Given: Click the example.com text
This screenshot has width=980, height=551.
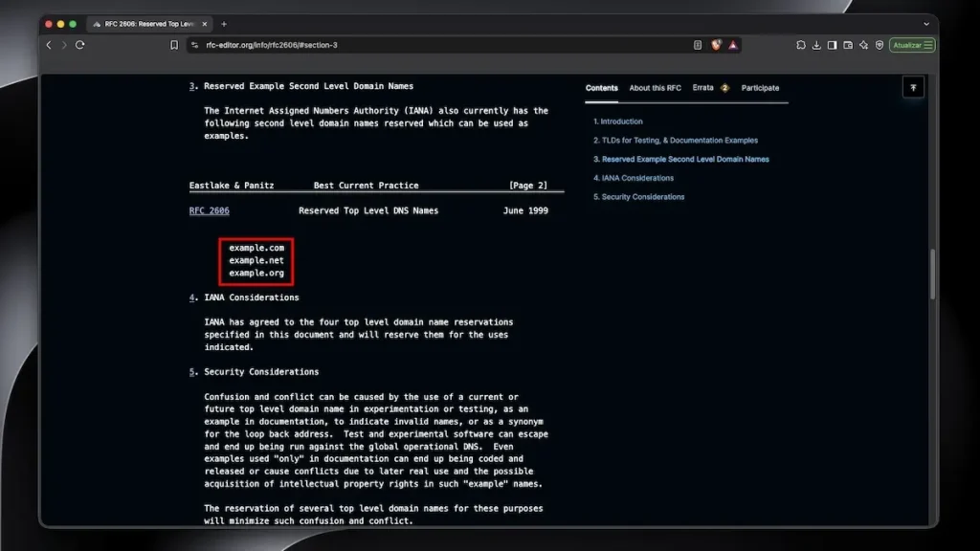Looking at the screenshot, I should 256,248.
